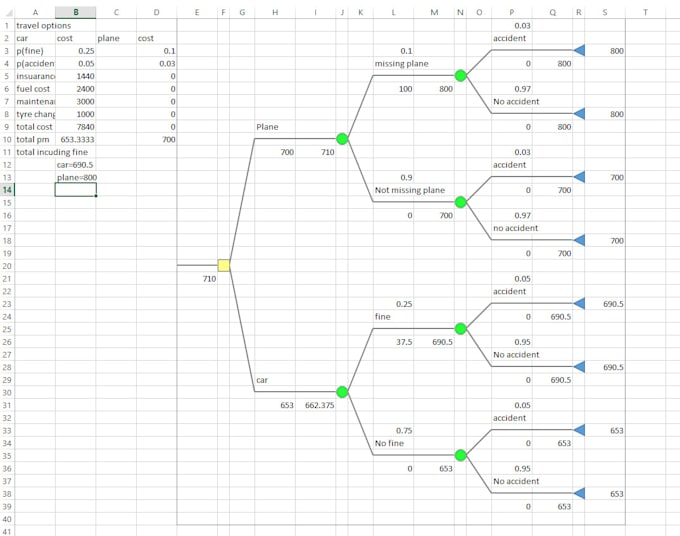The image size is (680, 536).
Task: Click green chance node after missing plane
Action: click(461, 75)
